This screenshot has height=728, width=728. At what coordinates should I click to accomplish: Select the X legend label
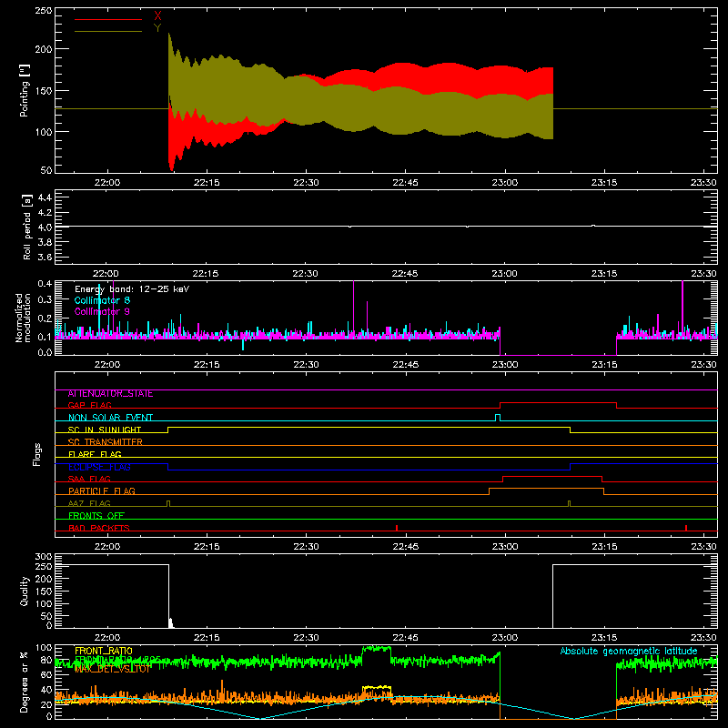(x=157, y=16)
